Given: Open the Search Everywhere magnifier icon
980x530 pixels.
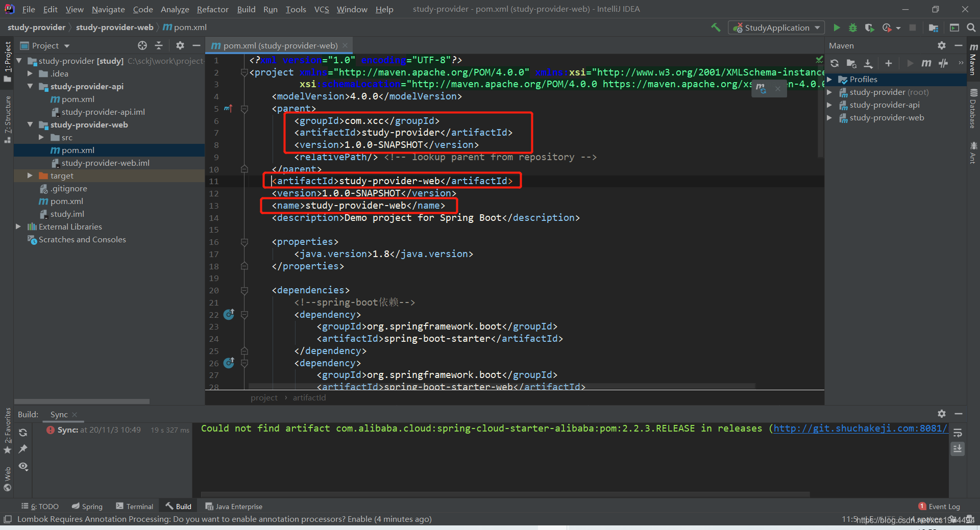Looking at the screenshot, I should (971, 28).
